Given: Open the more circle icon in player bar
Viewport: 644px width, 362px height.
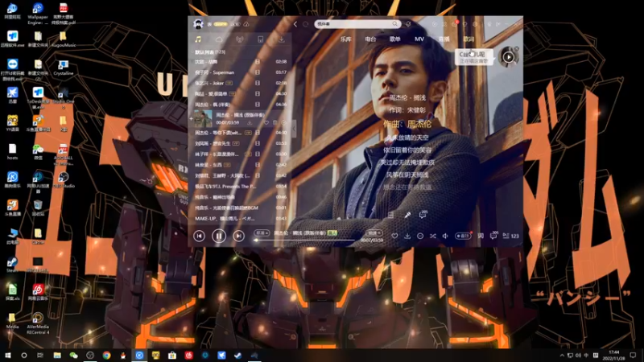Looking at the screenshot, I should (x=420, y=236).
